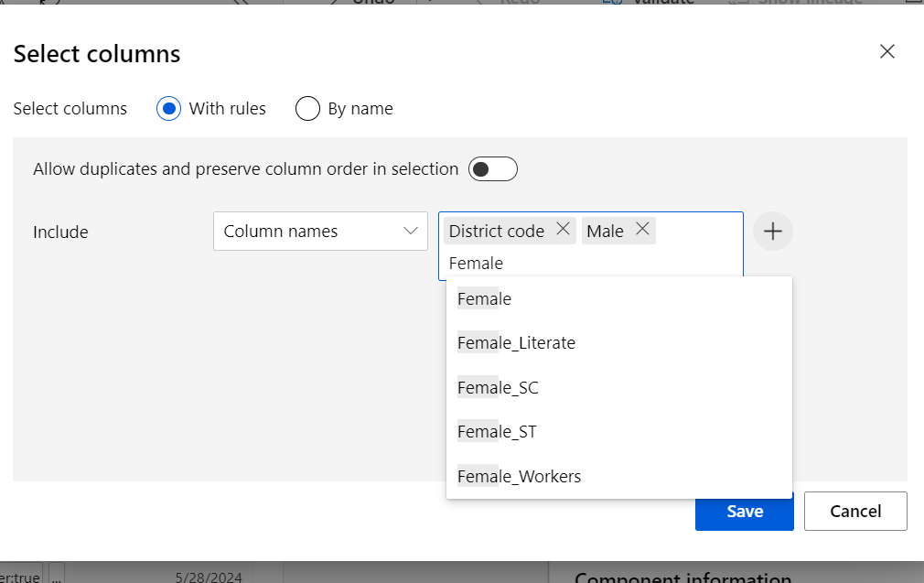Close the Select columns dialog
The height and width of the screenshot is (583, 924).
[886, 52]
